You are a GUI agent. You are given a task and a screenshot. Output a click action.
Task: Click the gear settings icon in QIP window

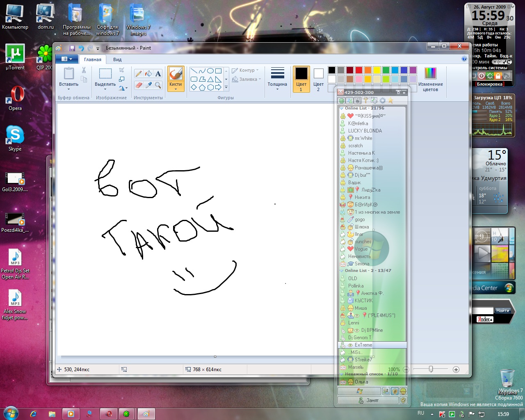point(383,100)
